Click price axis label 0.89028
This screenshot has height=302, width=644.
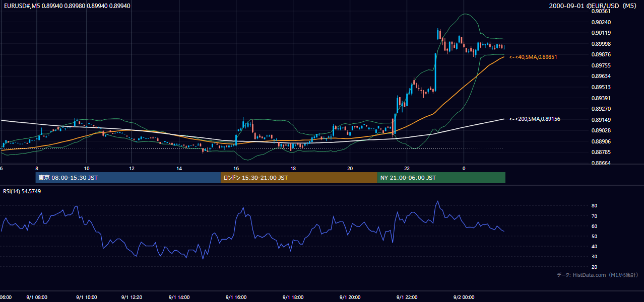(601, 130)
